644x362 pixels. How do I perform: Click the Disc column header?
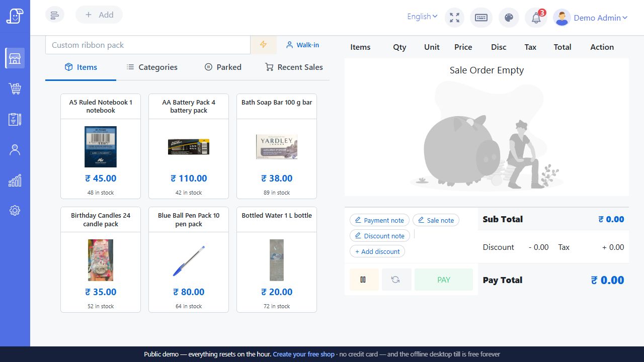(x=499, y=47)
